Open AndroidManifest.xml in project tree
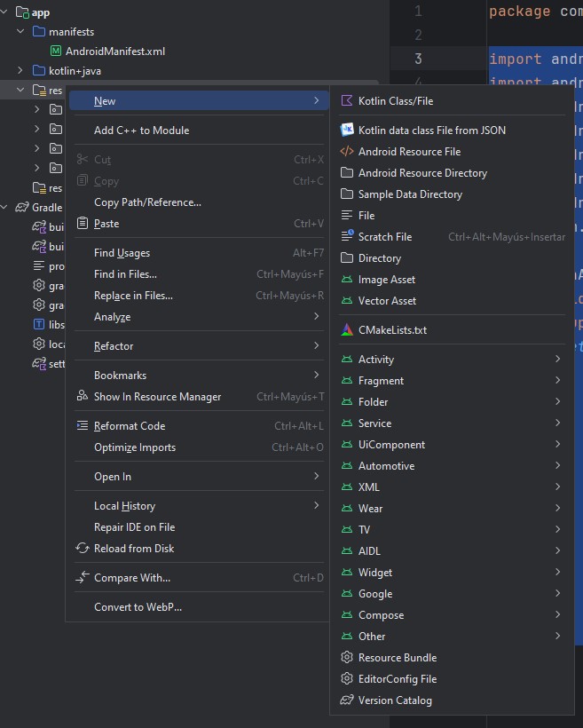Image resolution: width=583 pixels, height=728 pixels. click(114, 51)
